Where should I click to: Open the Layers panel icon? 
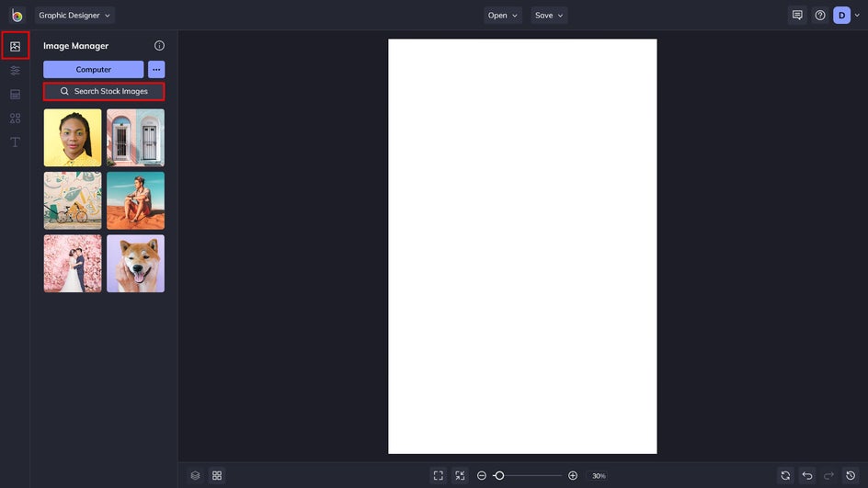195,475
